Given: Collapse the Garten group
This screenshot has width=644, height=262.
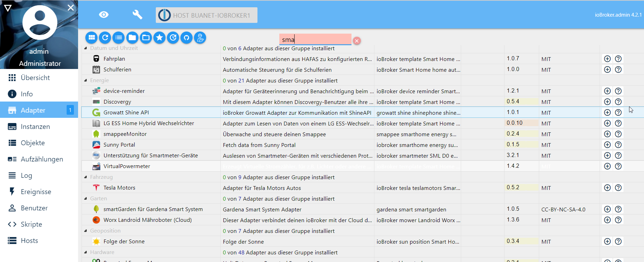Looking at the screenshot, I should [x=86, y=199].
